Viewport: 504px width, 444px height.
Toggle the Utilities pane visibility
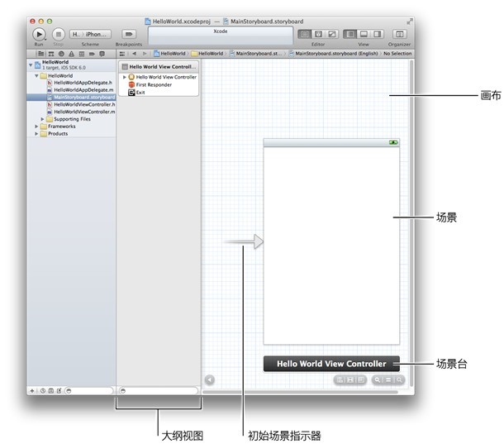377,34
